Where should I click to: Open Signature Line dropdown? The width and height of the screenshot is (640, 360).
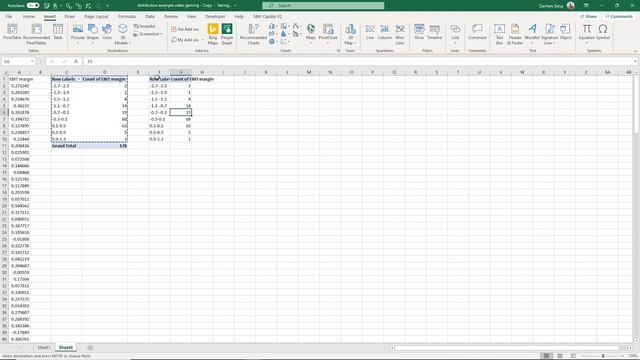549,34
